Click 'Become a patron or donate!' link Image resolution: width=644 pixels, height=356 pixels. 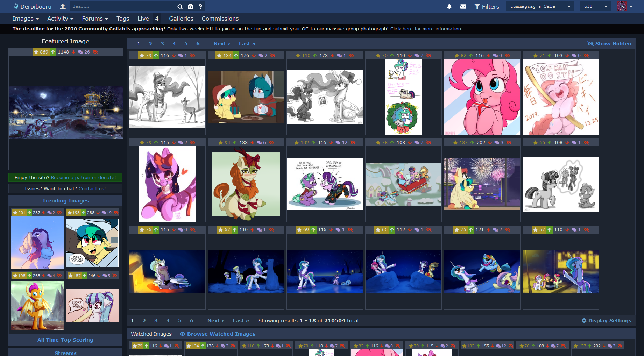pos(83,177)
